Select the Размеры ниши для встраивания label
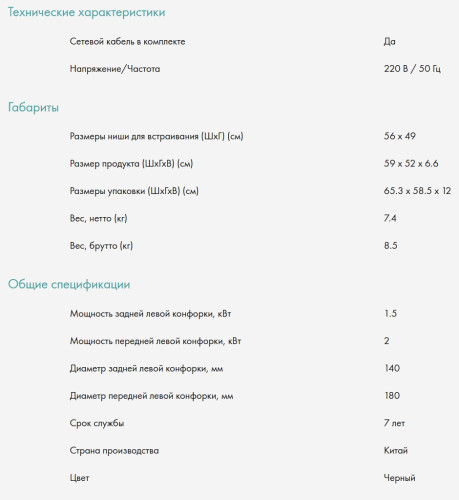The width and height of the screenshot is (459, 500). 157,136
